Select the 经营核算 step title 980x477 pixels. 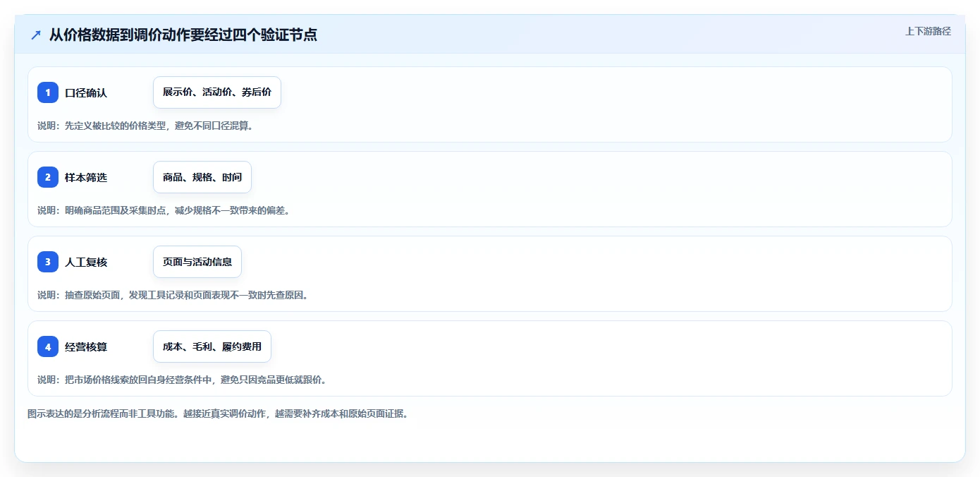[x=86, y=346]
